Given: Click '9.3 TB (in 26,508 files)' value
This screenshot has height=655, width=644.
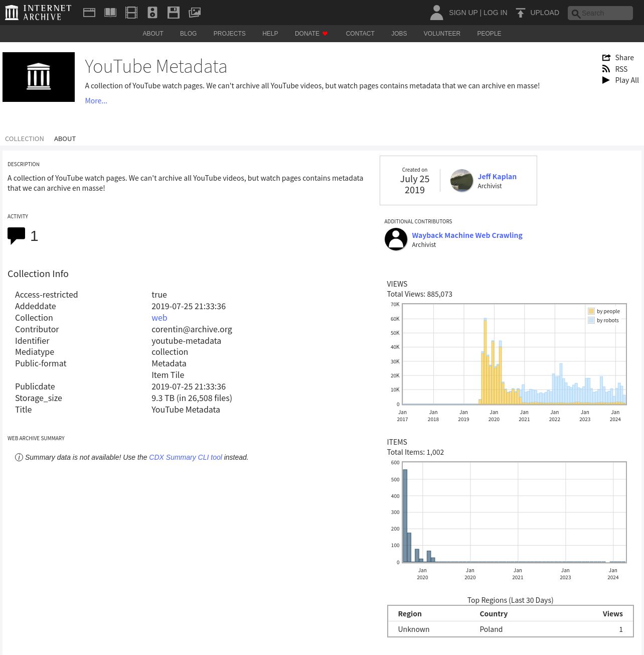Looking at the screenshot, I should 192,398.
